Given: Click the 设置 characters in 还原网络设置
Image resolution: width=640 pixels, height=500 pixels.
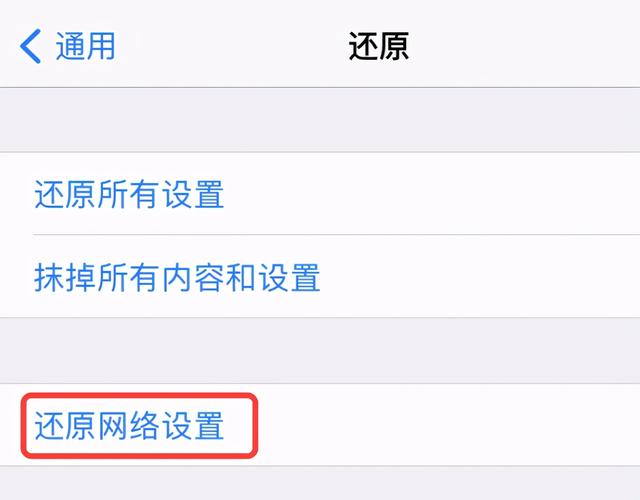Looking at the screenshot, I should coord(193,425).
